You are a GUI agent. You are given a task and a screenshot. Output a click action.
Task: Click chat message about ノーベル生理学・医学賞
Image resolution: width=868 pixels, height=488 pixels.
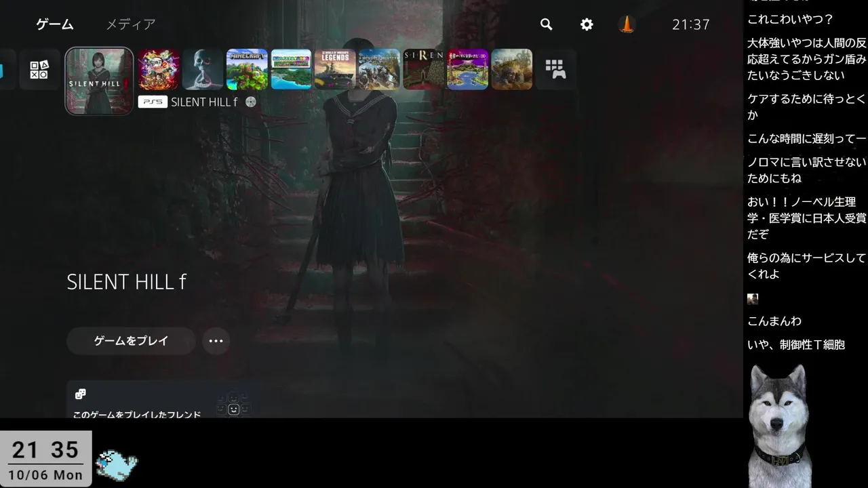pos(807,218)
